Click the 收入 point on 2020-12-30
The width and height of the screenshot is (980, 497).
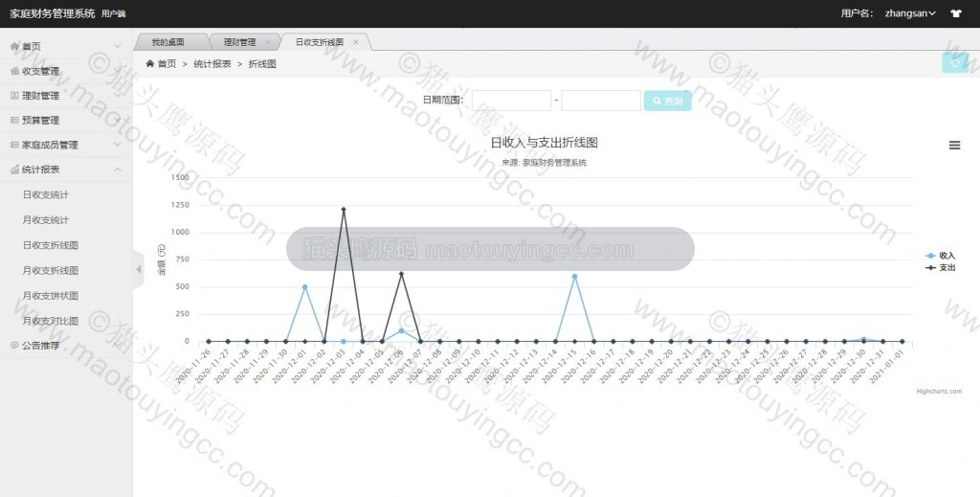[x=864, y=339]
